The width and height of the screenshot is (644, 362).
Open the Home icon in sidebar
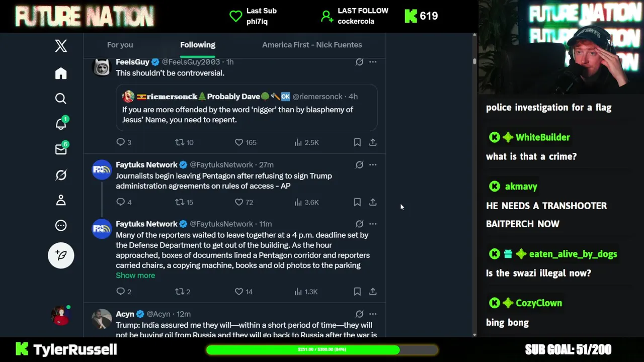61,73
